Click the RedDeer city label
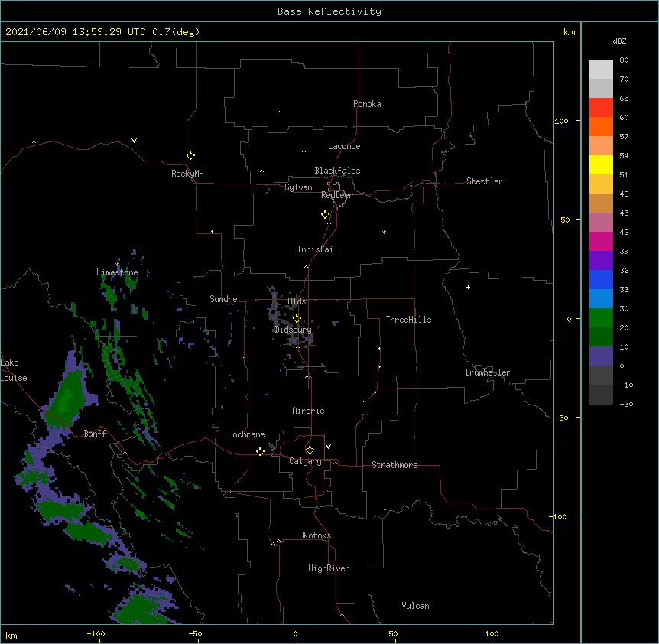 (x=336, y=195)
